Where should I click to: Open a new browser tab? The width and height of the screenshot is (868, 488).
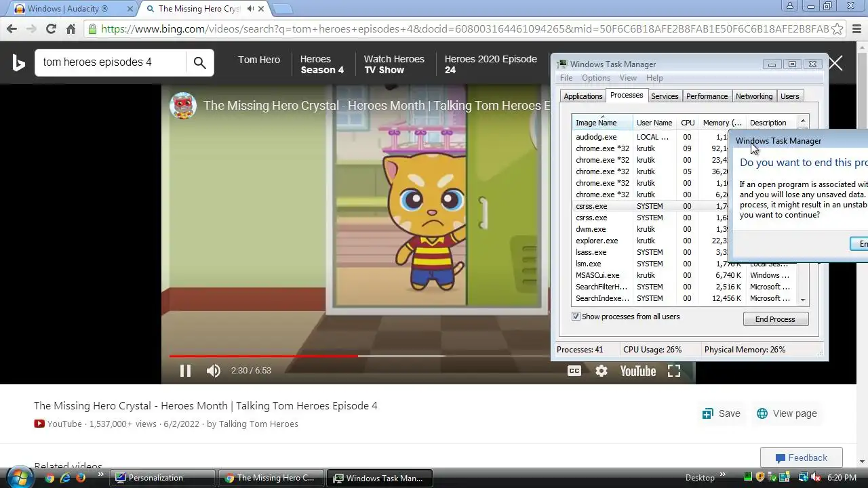coord(283,9)
